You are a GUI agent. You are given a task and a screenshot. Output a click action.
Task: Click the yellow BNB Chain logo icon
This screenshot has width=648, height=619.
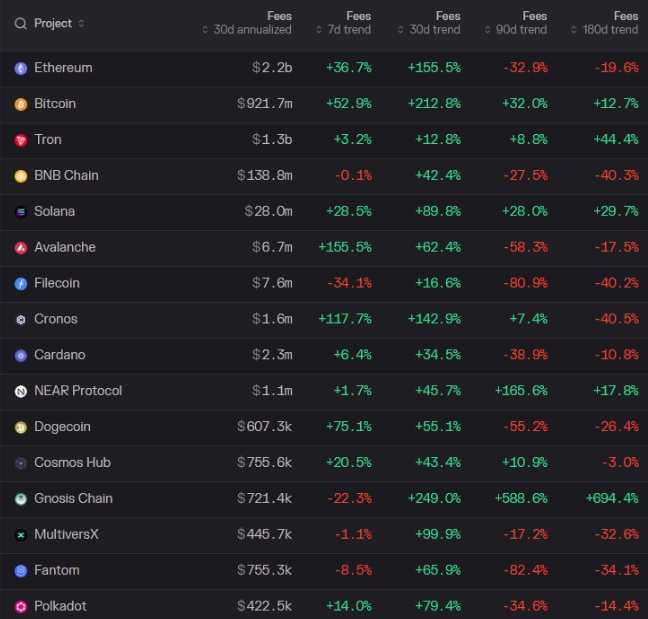point(21,176)
